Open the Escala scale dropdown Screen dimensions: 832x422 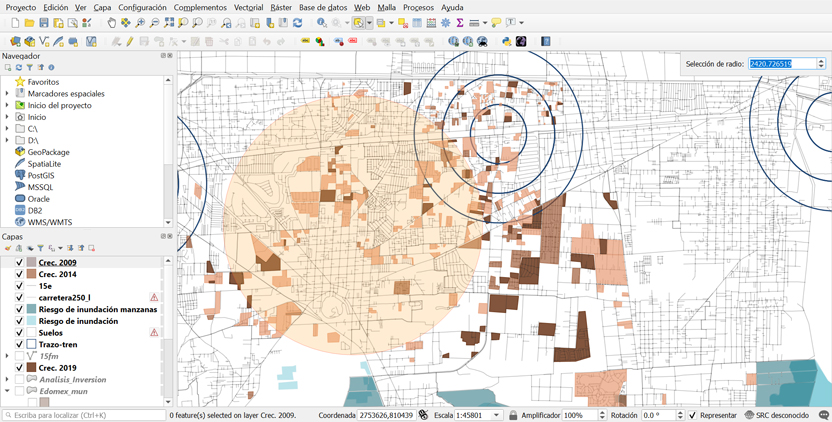(x=496, y=415)
